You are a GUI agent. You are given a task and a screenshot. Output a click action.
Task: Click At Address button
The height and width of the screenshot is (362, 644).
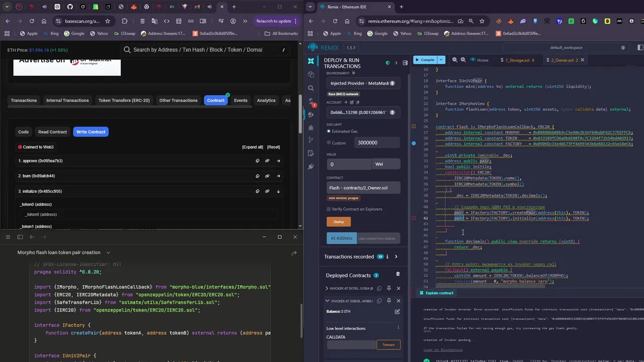click(x=342, y=238)
